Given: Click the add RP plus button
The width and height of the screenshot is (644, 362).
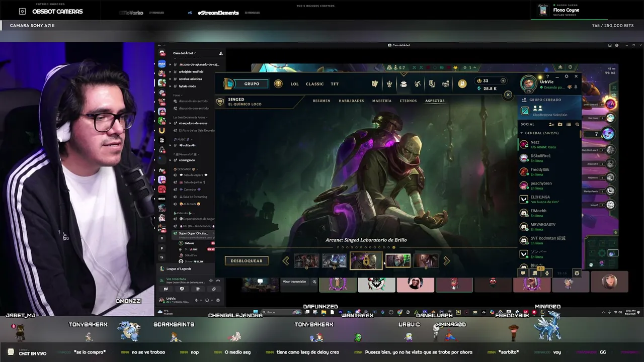Looking at the screenshot, I should click(503, 80).
